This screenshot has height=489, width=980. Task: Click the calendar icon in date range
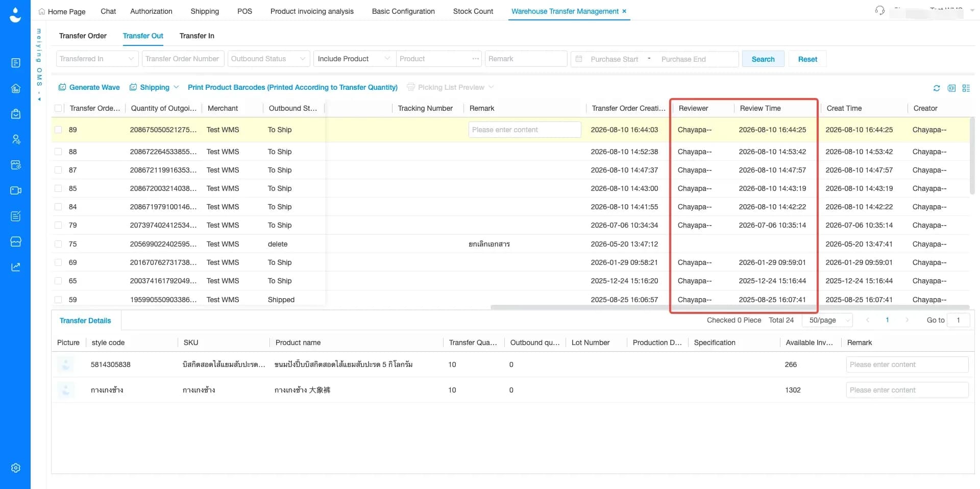coord(579,59)
